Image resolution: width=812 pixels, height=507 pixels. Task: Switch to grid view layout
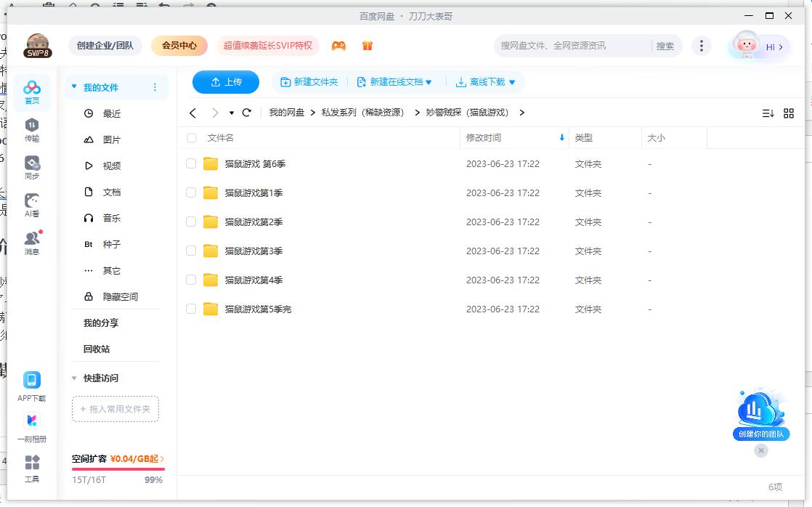[x=789, y=113]
